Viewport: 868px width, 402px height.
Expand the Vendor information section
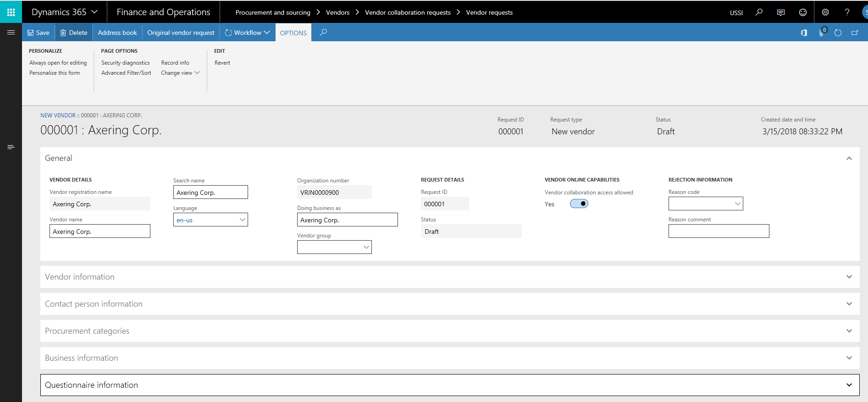tap(449, 277)
